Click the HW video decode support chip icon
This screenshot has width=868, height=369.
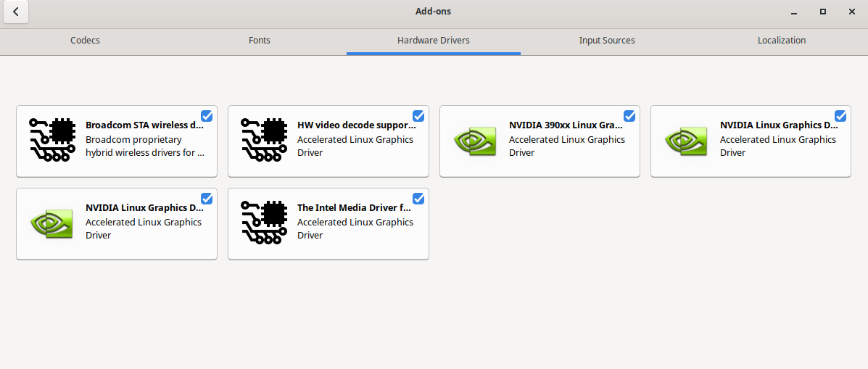click(x=263, y=140)
